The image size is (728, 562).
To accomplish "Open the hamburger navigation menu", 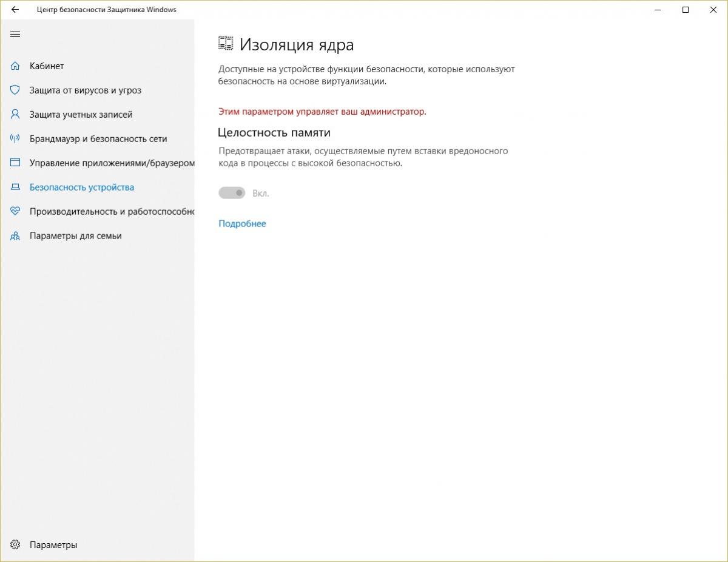I will point(15,35).
